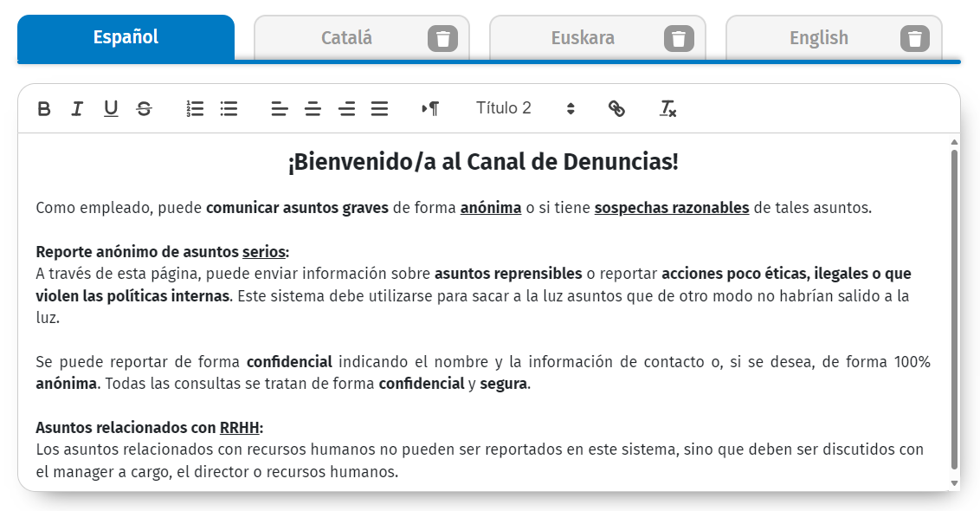Toggle bold formatting
The width and height of the screenshot is (980, 511).
[x=44, y=108]
